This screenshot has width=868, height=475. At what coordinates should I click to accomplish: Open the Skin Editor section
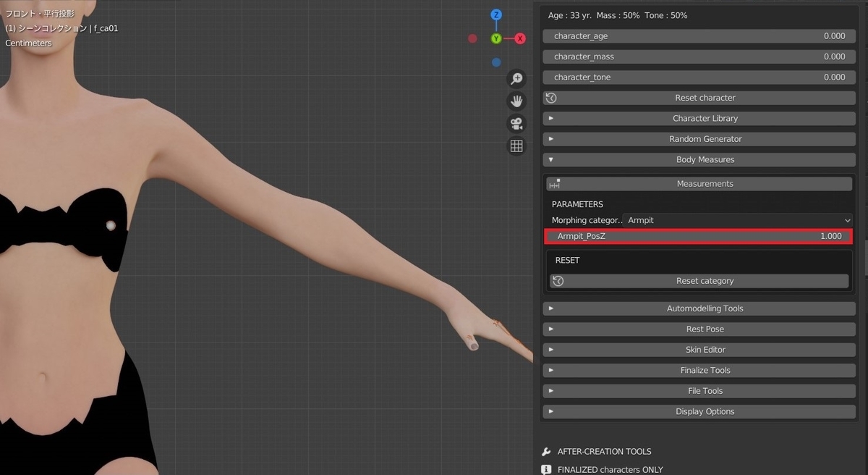[699, 350]
